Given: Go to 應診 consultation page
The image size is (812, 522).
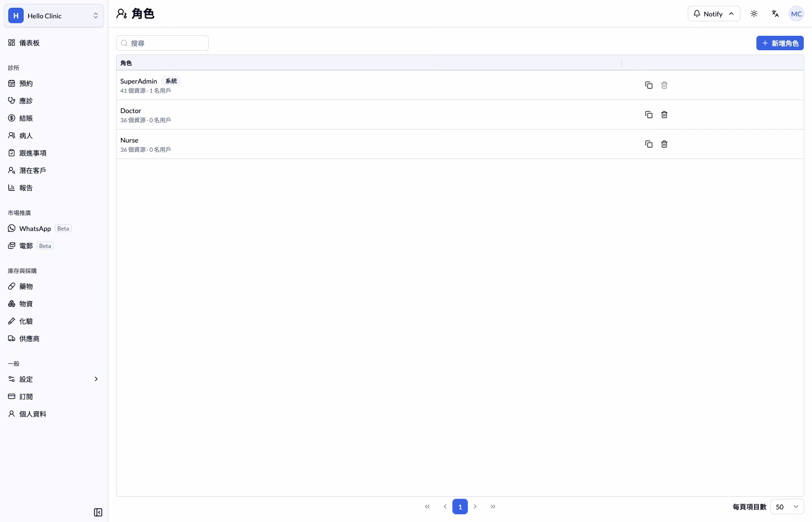Looking at the screenshot, I should tap(54, 101).
